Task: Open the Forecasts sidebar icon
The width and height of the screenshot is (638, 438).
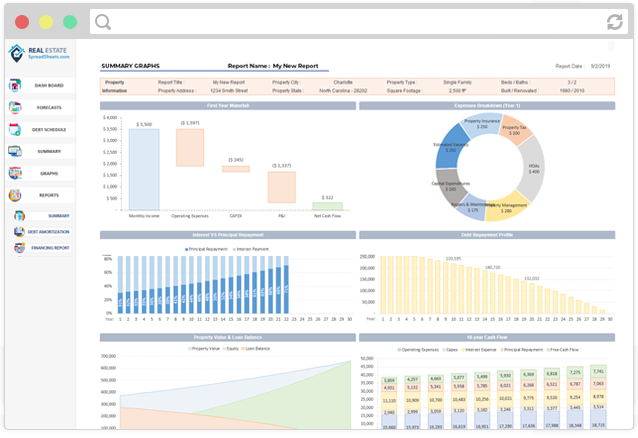Action: coord(15,107)
